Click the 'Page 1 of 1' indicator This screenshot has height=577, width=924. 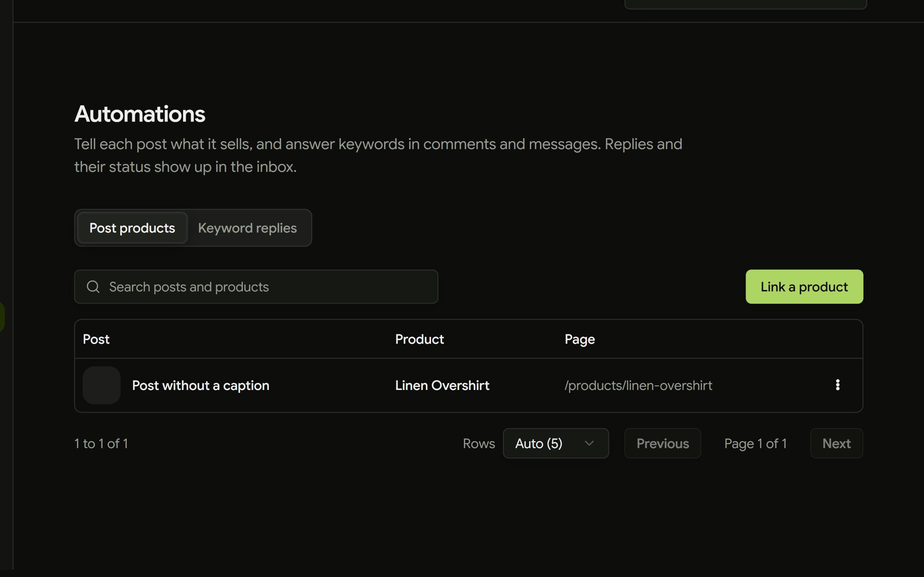tap(755, 443)
